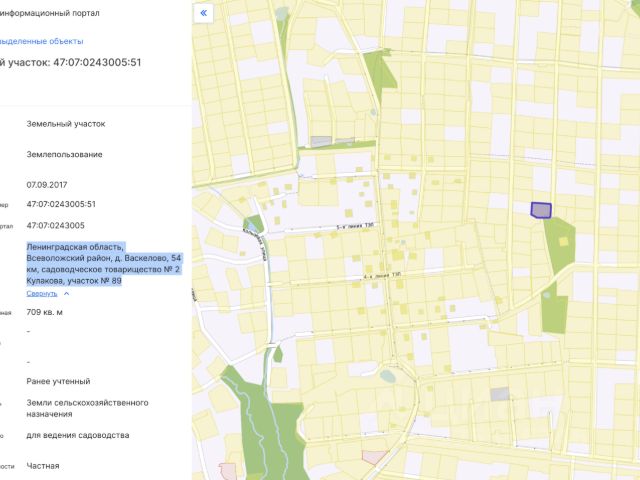The image size is (640, 480).
Task: Collapse the address via the 'Свернуть' link
Action: pos(42,293)
